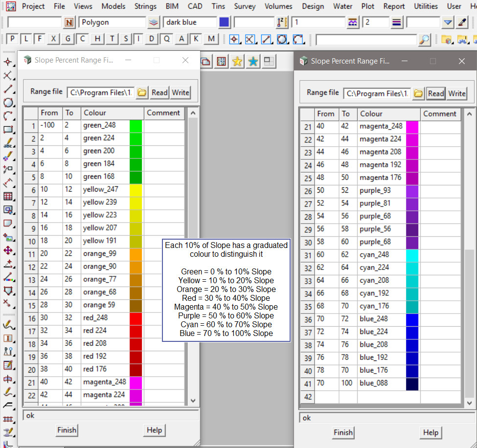Open the model layers dropdown beside Polygon
The height and width of the screenshot is (448, 477).
[x=154, y=22]
